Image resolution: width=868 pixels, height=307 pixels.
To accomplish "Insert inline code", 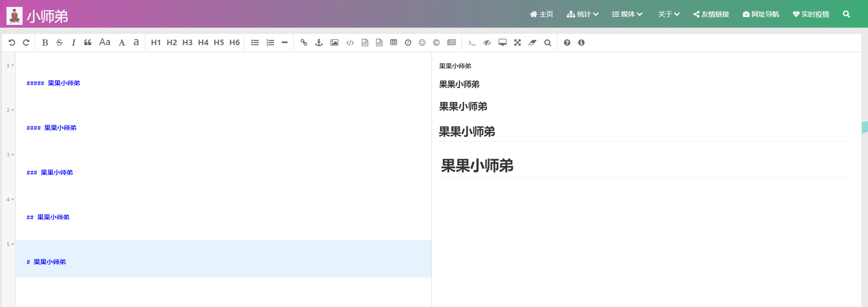I will point(350,42).
